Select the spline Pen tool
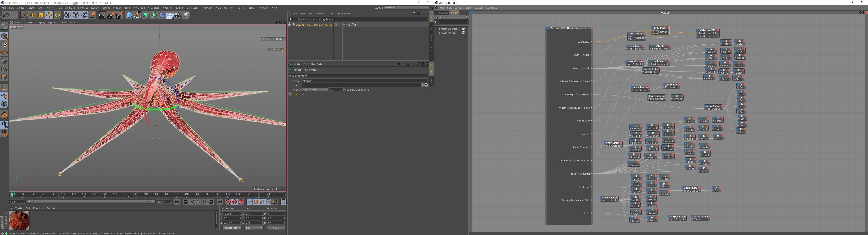 [137, 15]
